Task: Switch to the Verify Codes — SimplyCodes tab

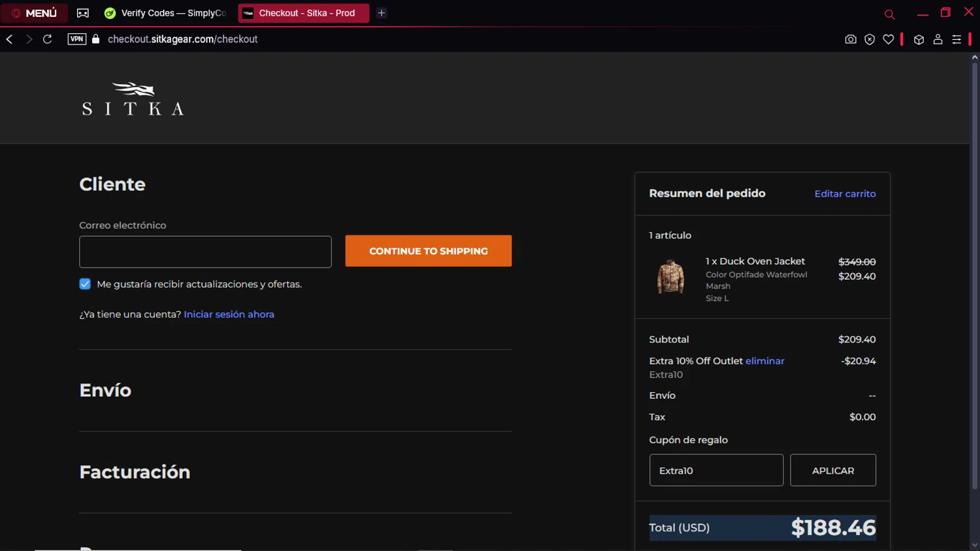Action: (165, 13)
